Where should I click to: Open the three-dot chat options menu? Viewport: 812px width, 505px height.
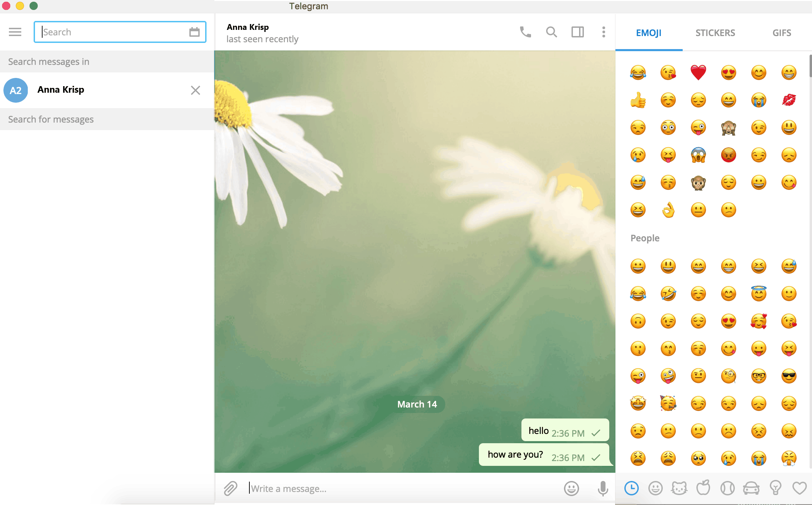click(603, 32)
